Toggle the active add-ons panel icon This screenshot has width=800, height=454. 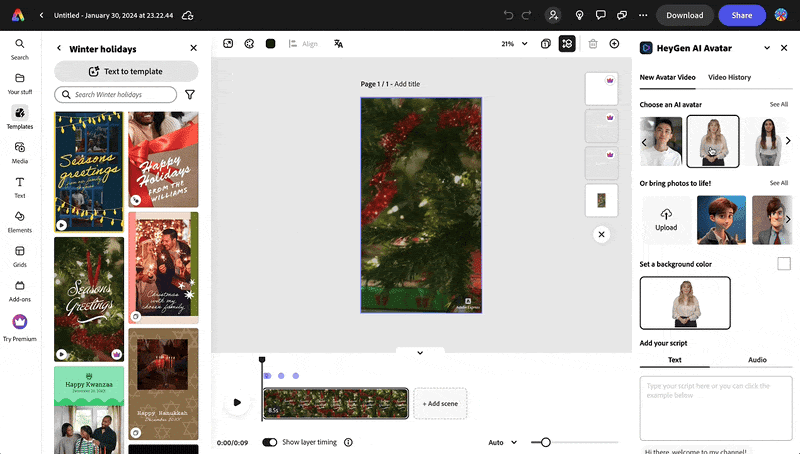point(567,44)
